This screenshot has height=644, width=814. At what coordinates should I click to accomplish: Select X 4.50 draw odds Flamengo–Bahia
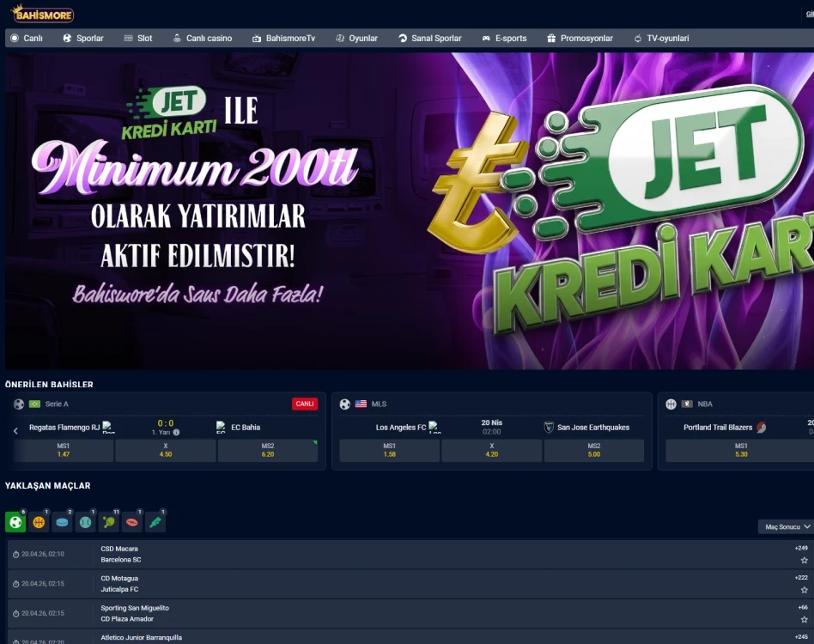[166, 450]
